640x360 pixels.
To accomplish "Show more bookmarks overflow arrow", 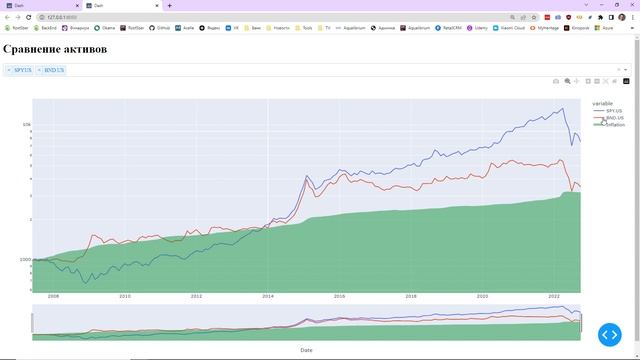I will click(632, 28).
